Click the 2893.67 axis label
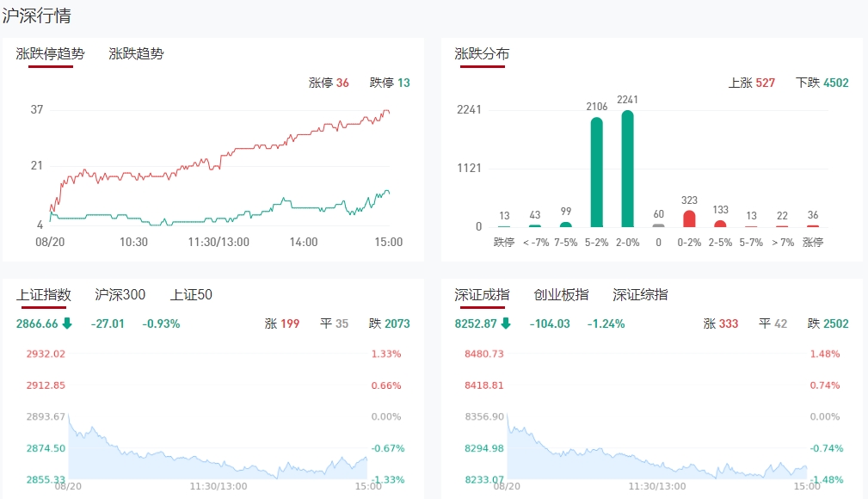868x499 pixels. pos(46,416)
